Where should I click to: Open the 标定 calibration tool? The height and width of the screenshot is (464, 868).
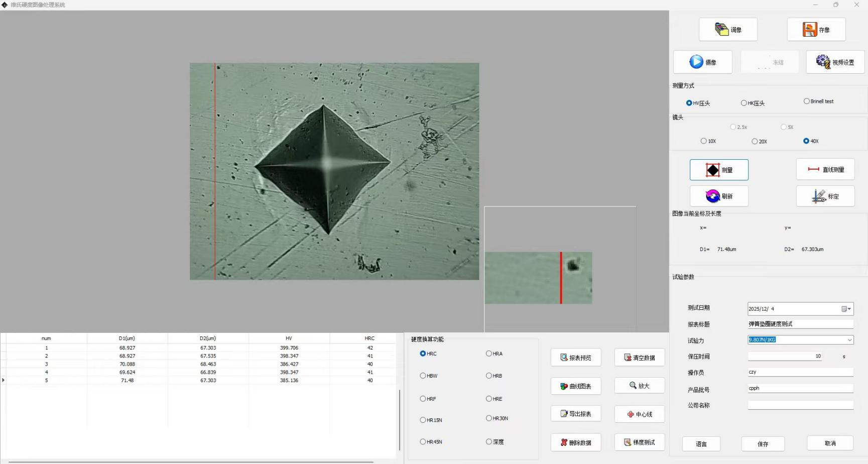(x=819, y=196)
